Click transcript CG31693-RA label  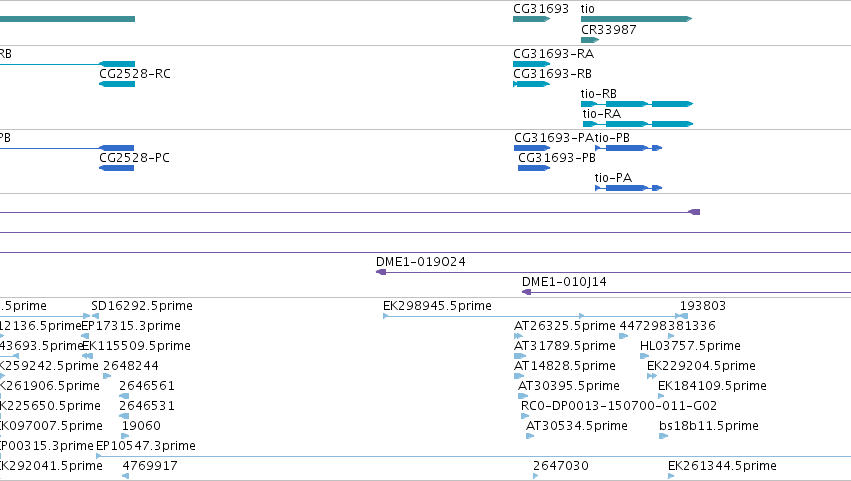(x=554, y=54)
